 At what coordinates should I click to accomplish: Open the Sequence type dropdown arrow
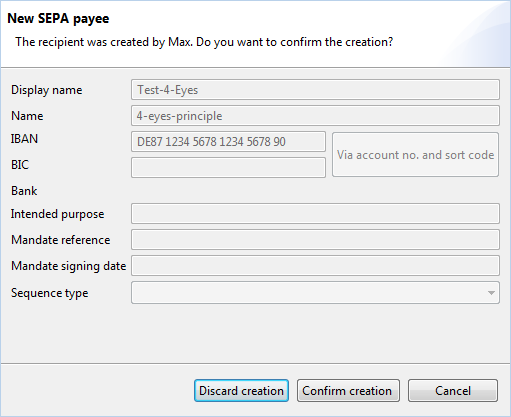click(491, 293)
